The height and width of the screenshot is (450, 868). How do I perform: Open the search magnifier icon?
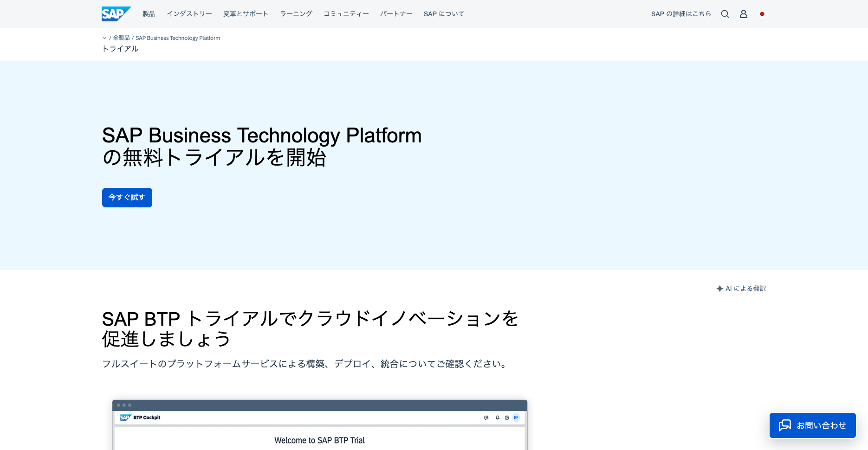[x=725, y=14]
